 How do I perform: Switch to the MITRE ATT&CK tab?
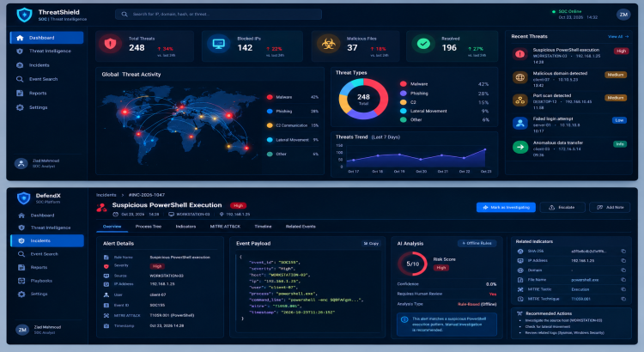225,227
